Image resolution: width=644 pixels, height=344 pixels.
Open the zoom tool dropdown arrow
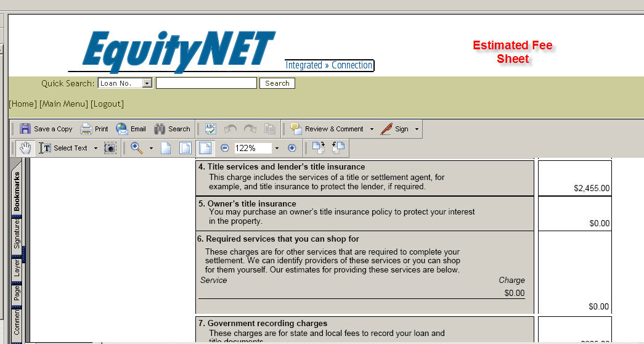pos(151,148)
